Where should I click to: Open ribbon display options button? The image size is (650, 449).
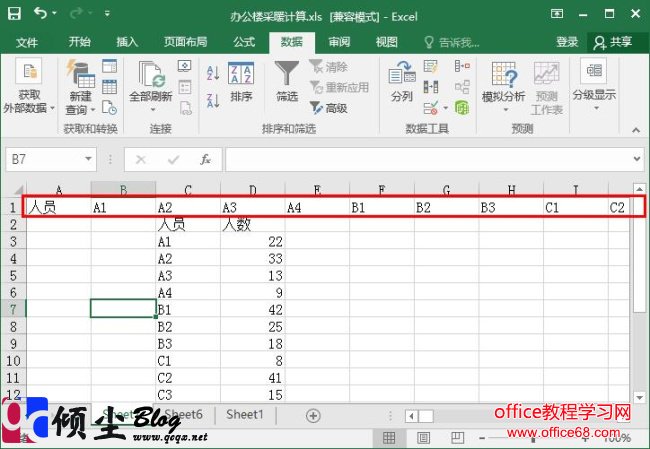point(557,14)
